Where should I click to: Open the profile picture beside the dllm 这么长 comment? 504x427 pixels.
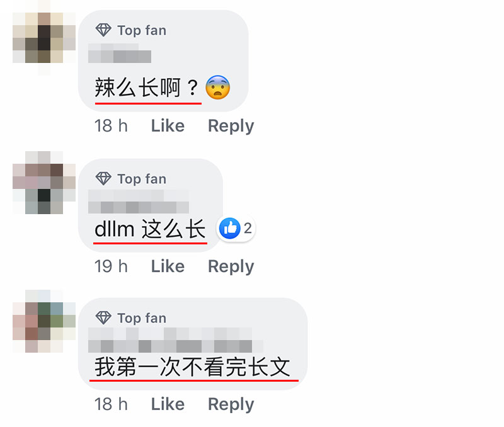44,183
